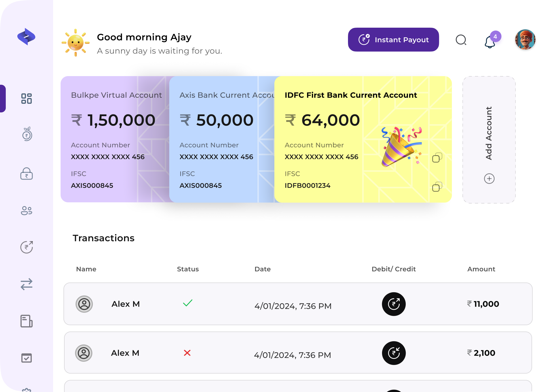Open notifications bell with 4 badge
554x392 pixels.
491,41
